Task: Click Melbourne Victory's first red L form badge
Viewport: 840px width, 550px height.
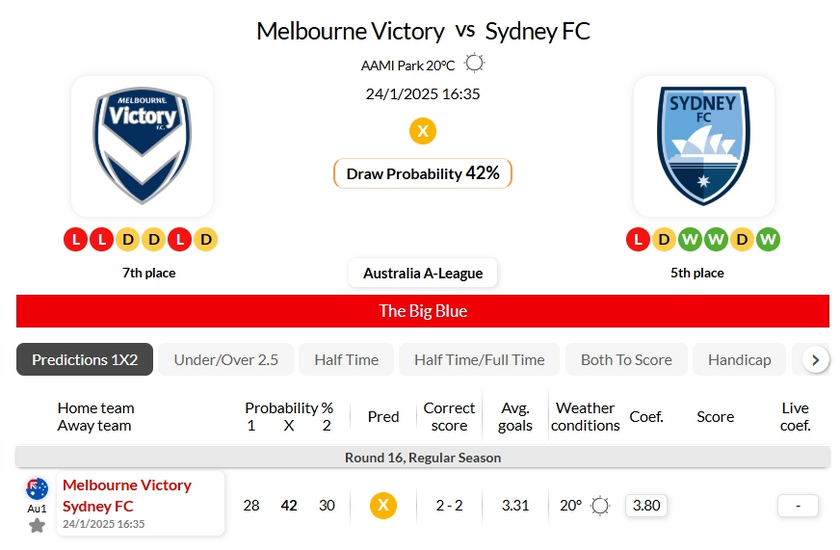Action: [75, 239]
